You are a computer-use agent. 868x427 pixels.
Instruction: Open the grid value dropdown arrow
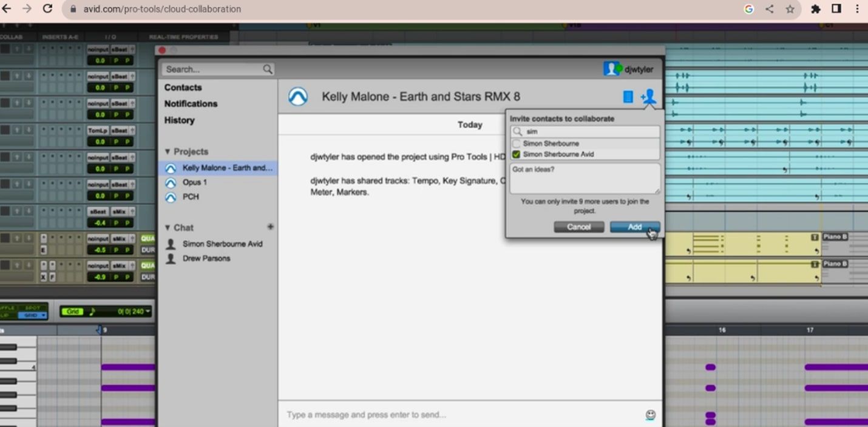pos(146,311)
